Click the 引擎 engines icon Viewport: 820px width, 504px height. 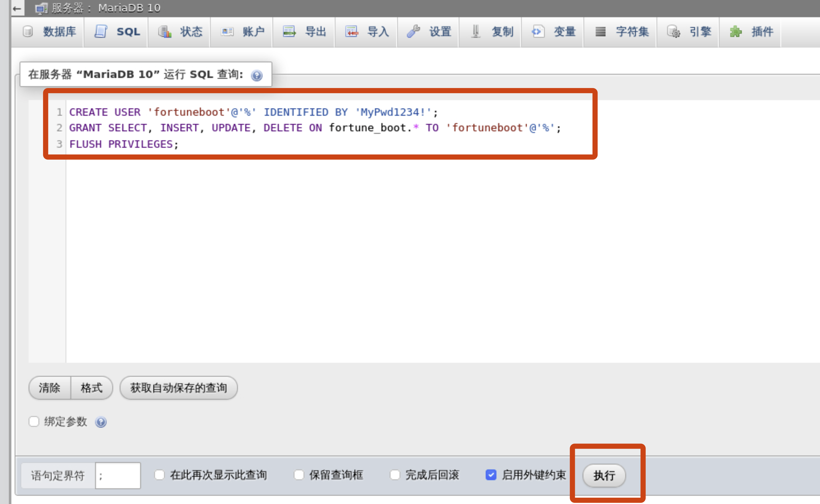[x=673, y=32]
